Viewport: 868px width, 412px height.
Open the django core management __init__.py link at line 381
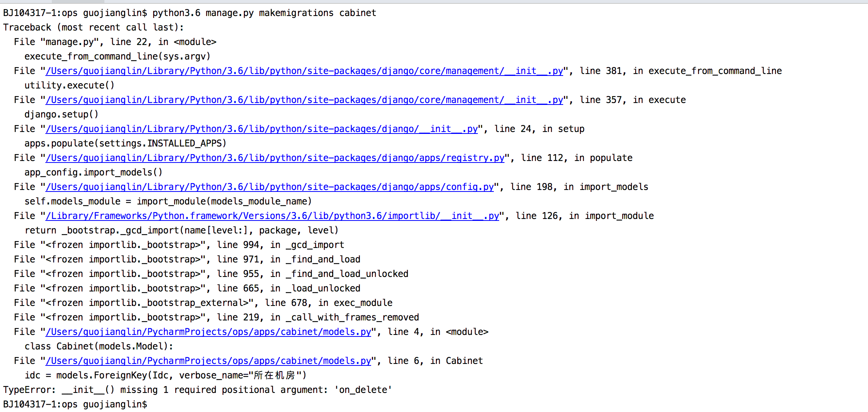pos(304,71)
